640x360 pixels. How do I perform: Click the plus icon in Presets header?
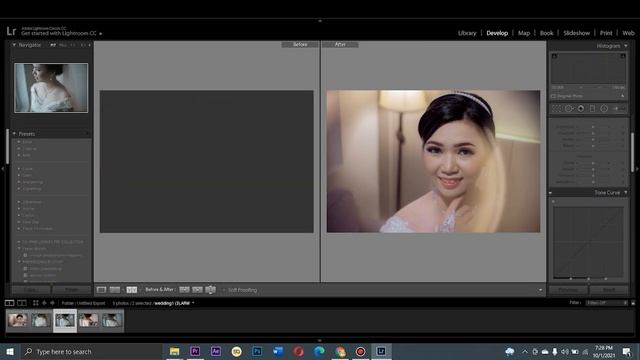click(x=87, y=134)
